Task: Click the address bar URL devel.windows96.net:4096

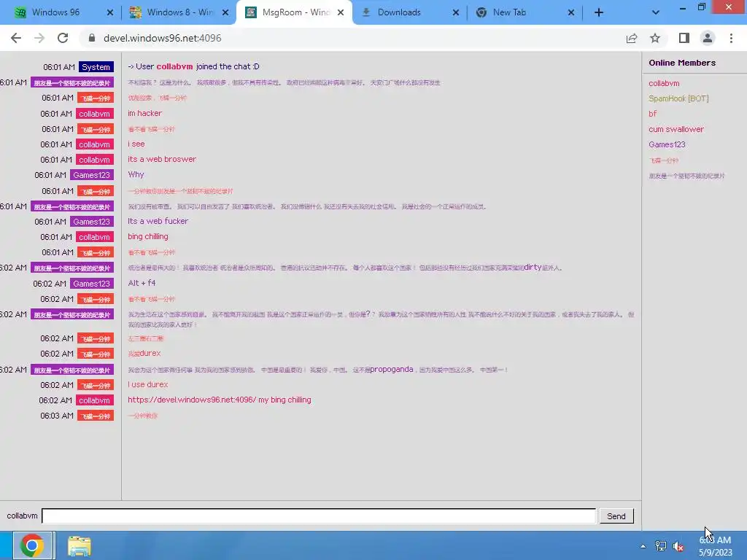Action: (x=163, y=38)
